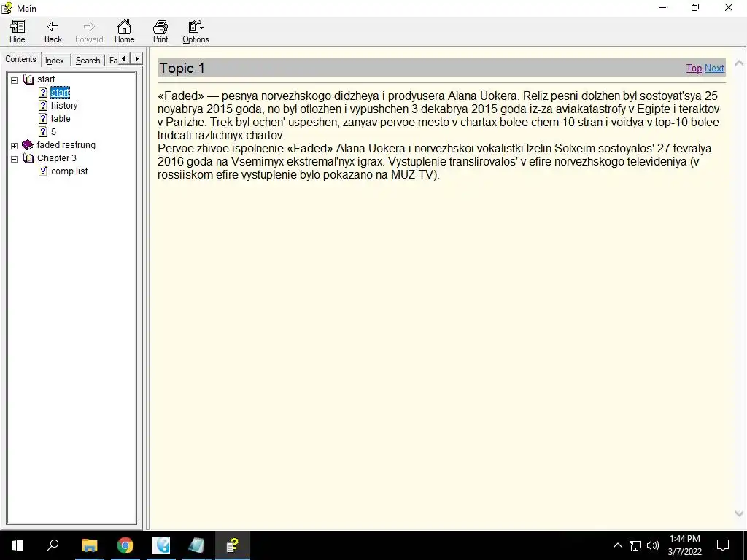The image size is (747, 560).
Task: Select the top-level start book label
Action: point(46,79)
